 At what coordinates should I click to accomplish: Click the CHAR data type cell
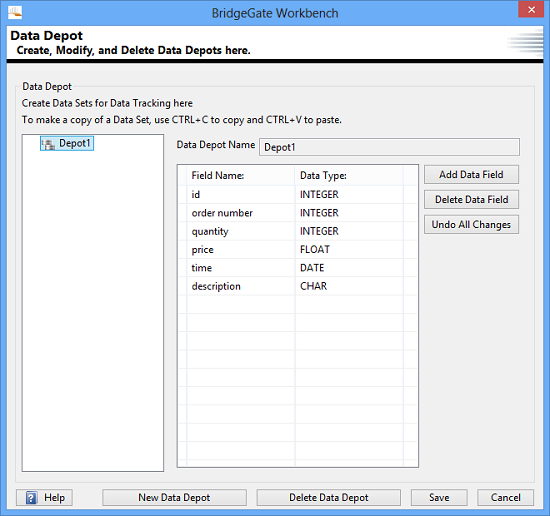pos(349,286)
